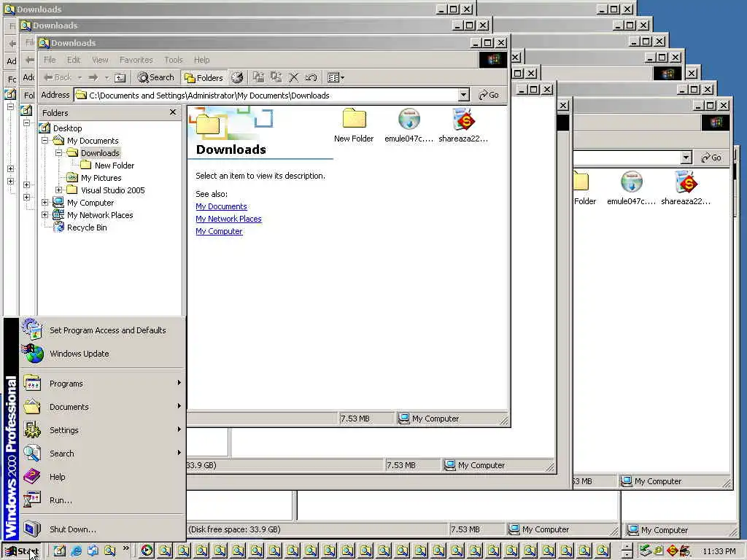The height and width of the screenshot is (560, 747).
Task: Click Show Desktop Quick Launch icon
Action: [x=59, y=551]
